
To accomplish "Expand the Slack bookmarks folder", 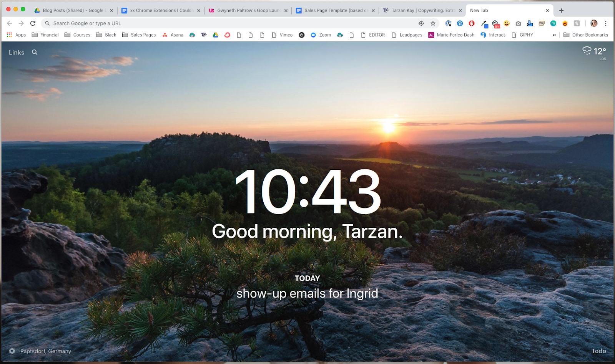I will 106,35.
